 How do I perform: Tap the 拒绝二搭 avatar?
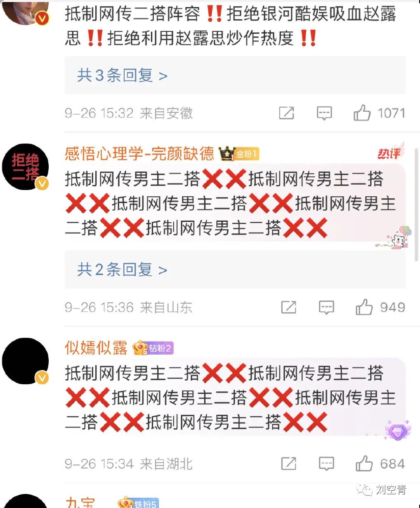(26, 167)
